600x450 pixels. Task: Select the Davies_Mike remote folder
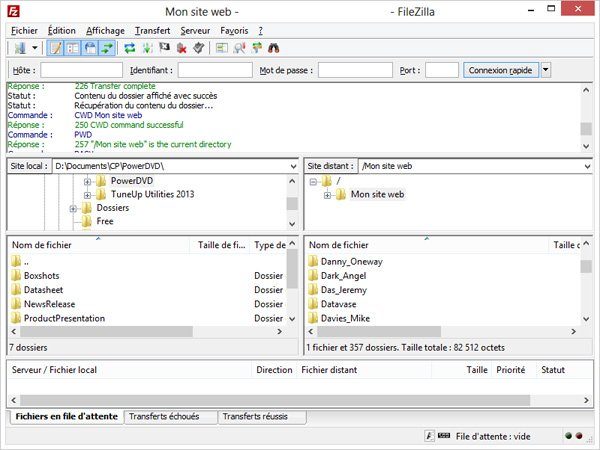pyautogui.click(x=345, y=318)
